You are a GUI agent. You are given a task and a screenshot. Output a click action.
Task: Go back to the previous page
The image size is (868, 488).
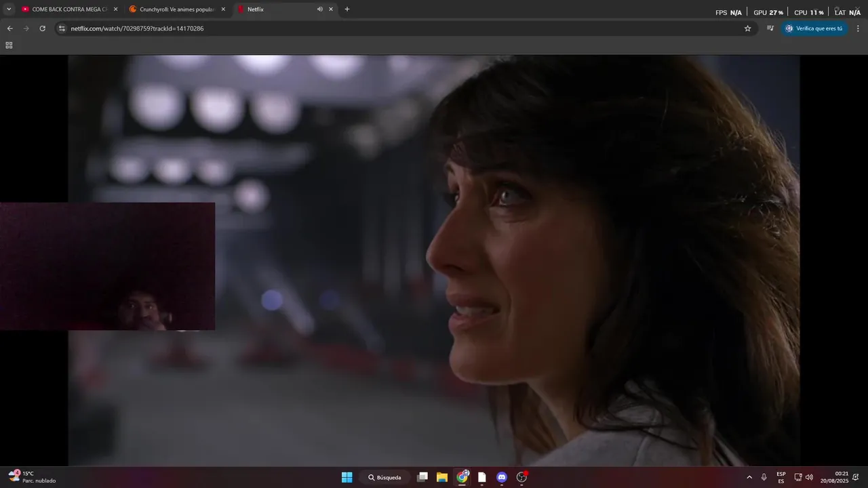click(9, 28)
